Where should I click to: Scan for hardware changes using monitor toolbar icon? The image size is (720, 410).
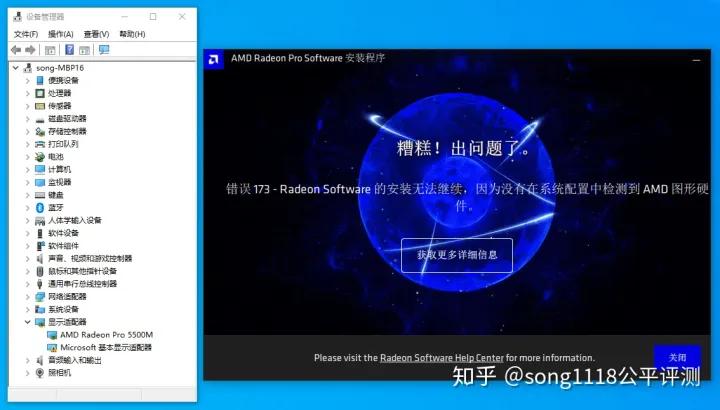coord(104,50)
